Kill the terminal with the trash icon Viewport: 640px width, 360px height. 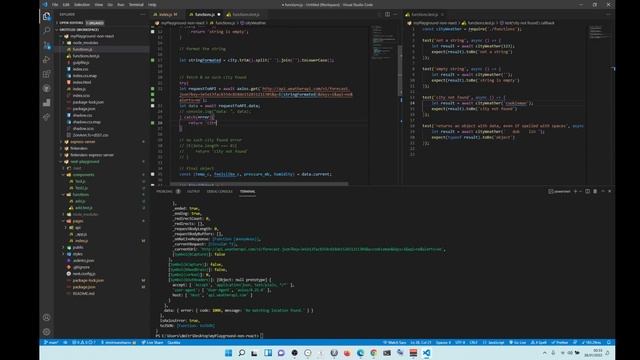[x=595, y=191]
